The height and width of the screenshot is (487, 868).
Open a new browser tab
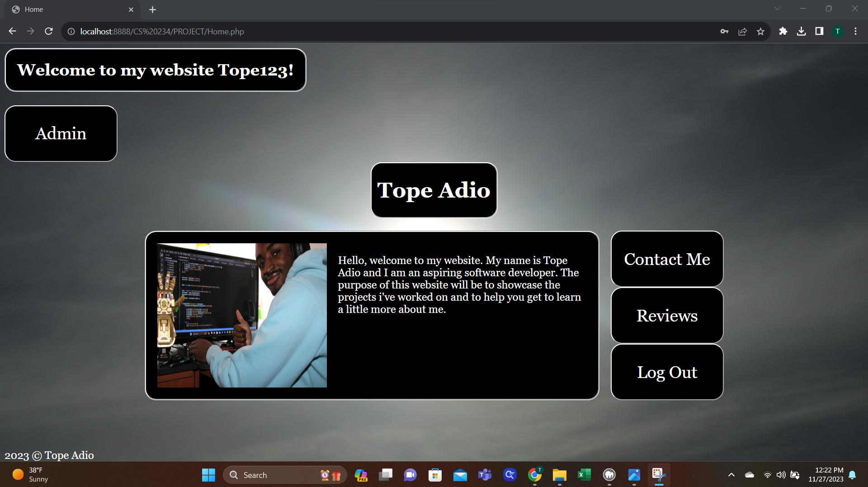coord(153,9)
